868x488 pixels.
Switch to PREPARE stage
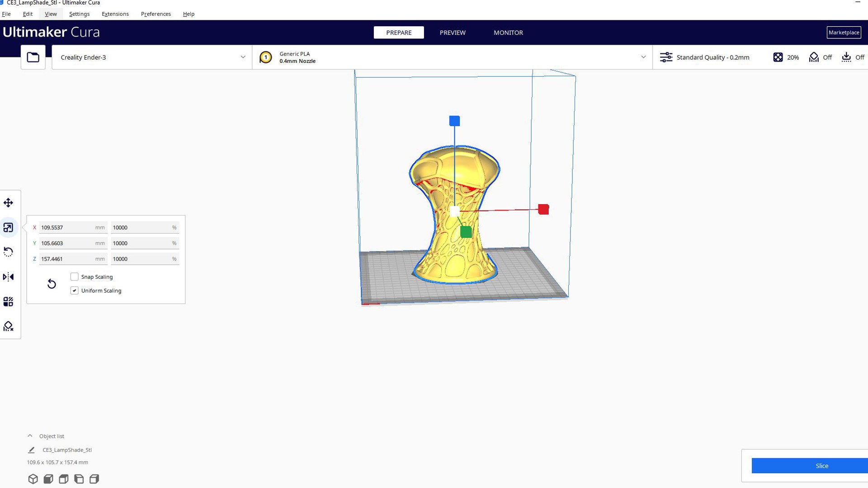[x=399, y=33]
